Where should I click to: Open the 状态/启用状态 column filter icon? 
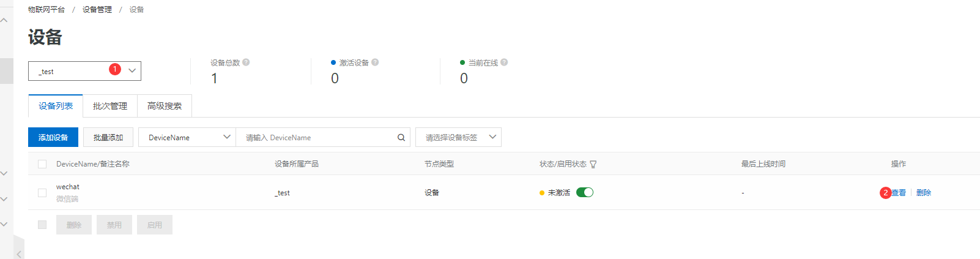pyautogui.click(x=593, y=164)
